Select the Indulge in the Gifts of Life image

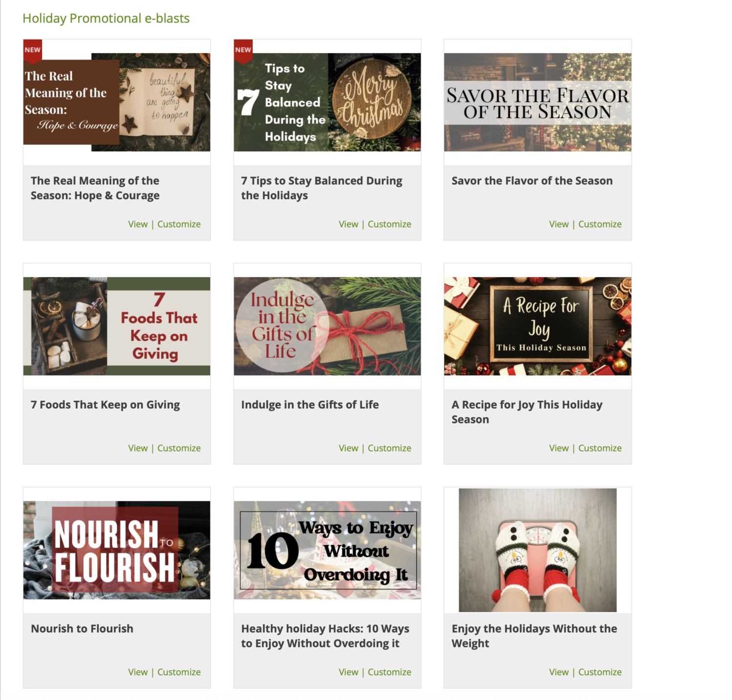click(327, 326)
